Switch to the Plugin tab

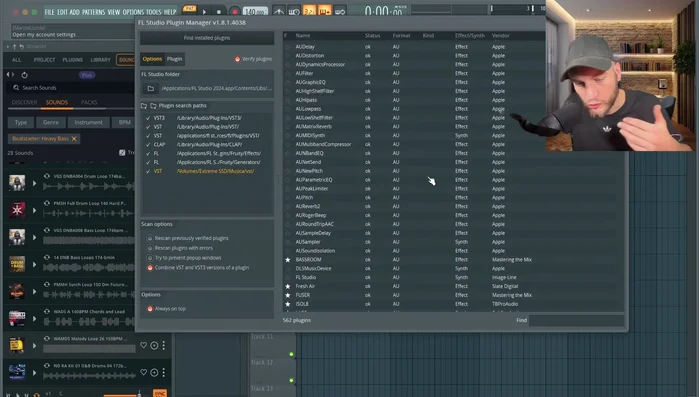point(174,59)
